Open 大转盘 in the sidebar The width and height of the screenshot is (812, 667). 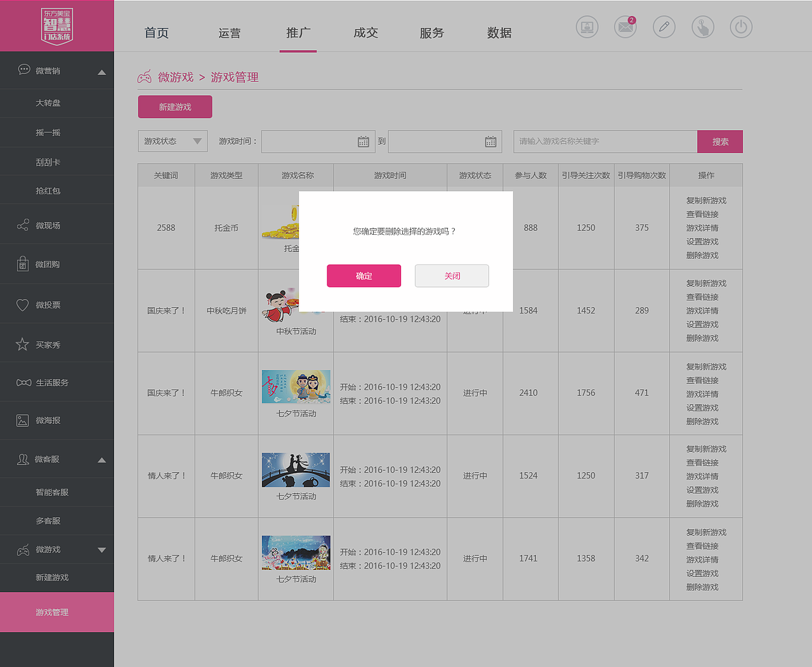pos(48,103)
